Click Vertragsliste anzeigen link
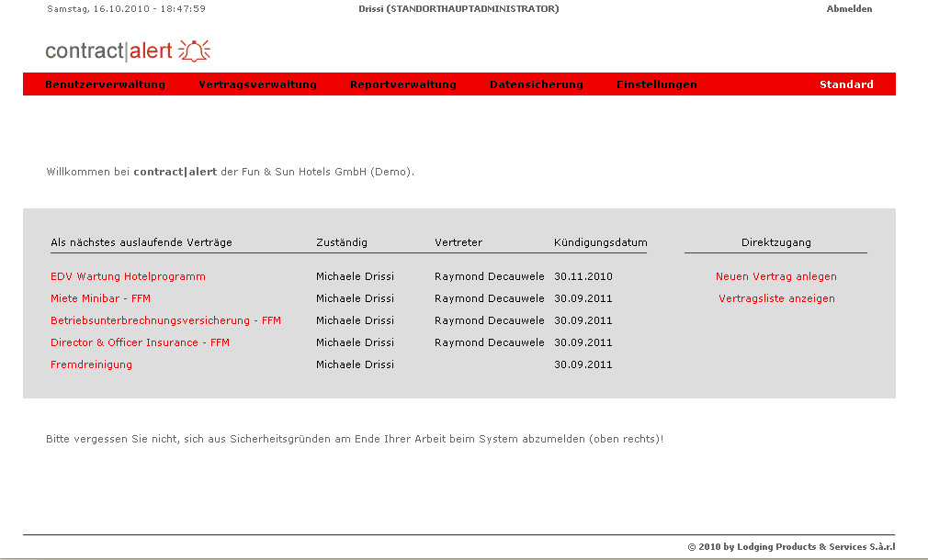Viewport: 928px width, 560px height. click(775, 298)
